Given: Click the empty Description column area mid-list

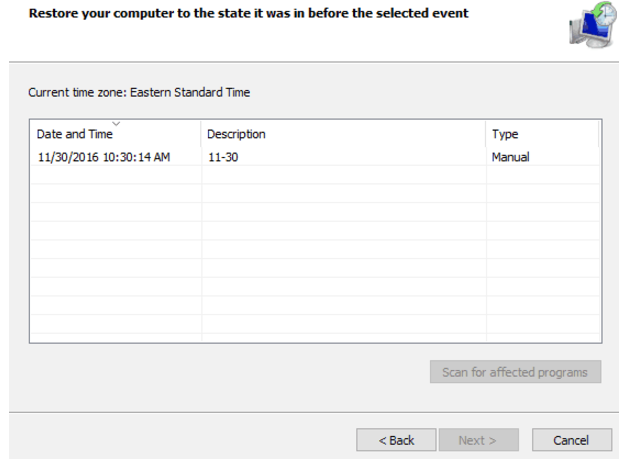Looking at the screenshot, I should (344, 249).
